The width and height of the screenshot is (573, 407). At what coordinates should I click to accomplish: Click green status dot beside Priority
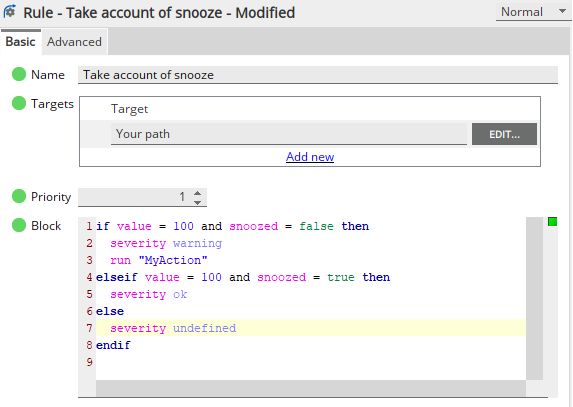19,196
